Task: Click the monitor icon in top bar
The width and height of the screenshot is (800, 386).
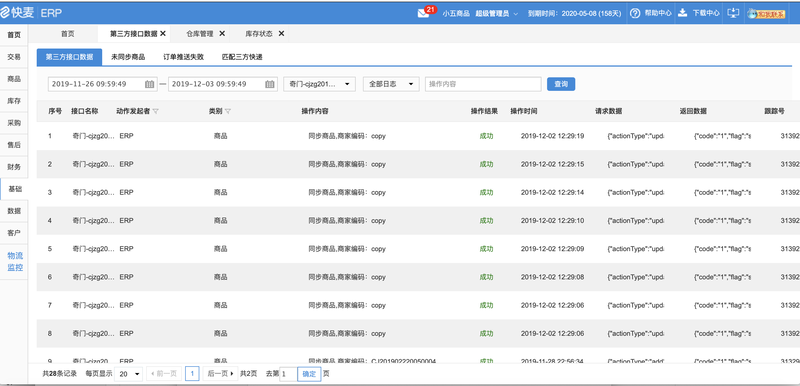Action: [732, 13]
